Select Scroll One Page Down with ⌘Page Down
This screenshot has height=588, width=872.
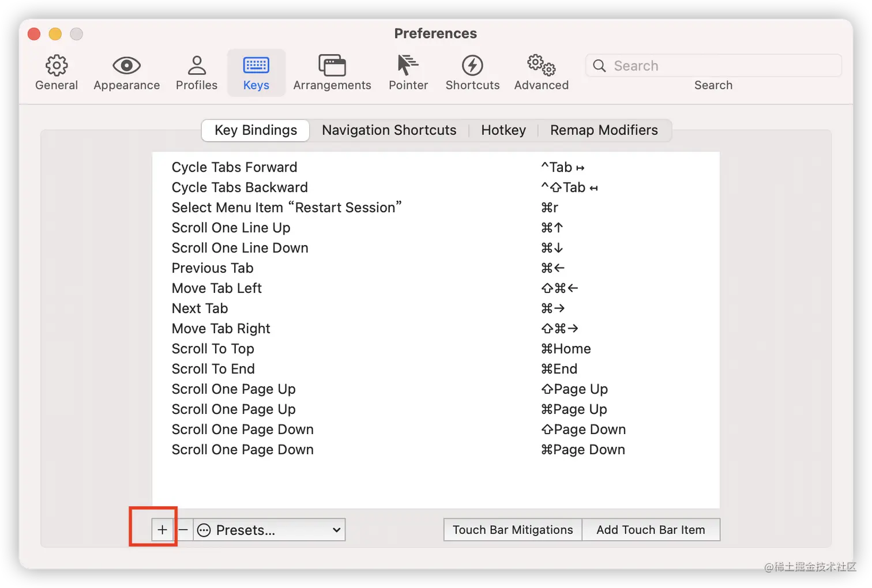(x=435, y=450)
